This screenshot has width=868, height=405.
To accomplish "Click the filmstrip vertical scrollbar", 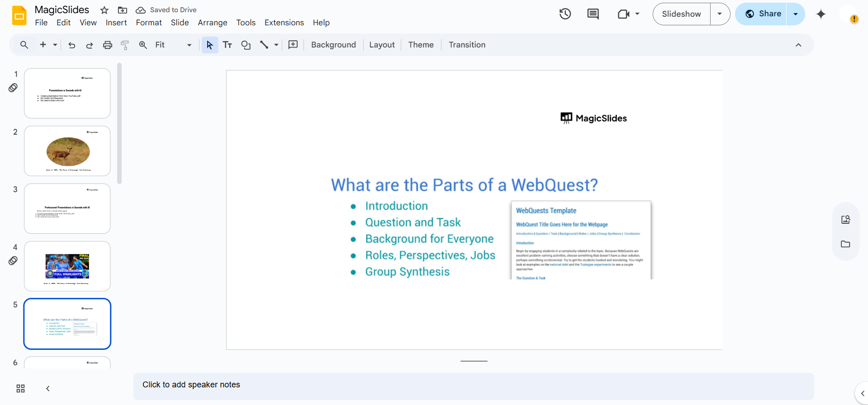I will coord(119,123).
